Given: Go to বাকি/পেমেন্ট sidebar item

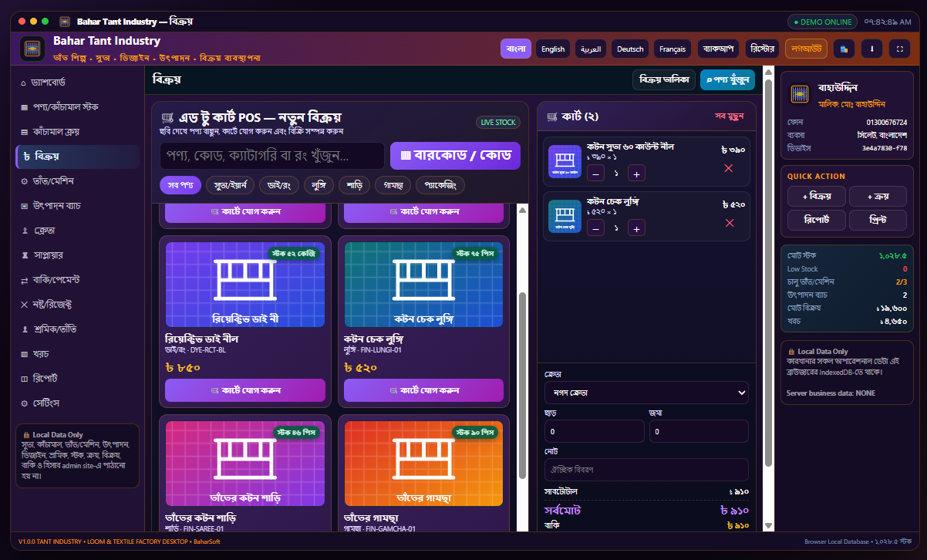Looking at the screenshot, I should click(77, 279).
